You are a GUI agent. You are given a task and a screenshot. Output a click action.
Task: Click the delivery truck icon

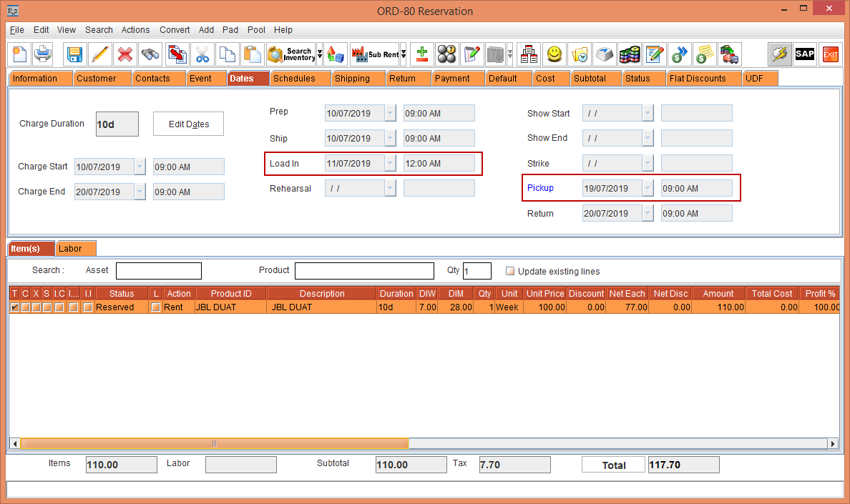point(729,54)
